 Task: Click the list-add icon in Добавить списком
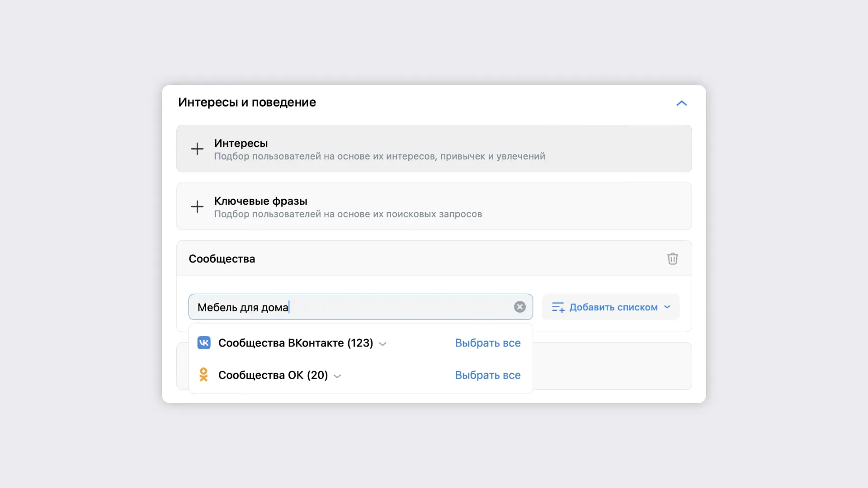[x=558, y=307]
